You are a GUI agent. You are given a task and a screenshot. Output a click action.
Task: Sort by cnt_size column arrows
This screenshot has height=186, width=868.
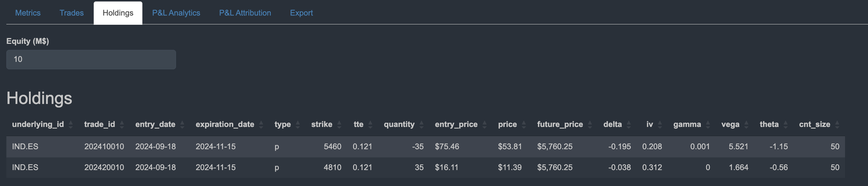tap(837, 124)
